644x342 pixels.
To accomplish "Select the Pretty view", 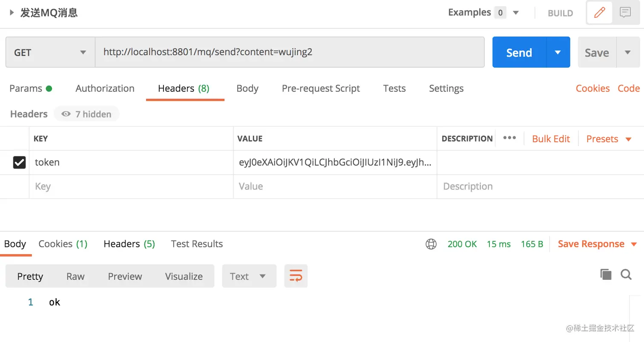I will 30,276.
